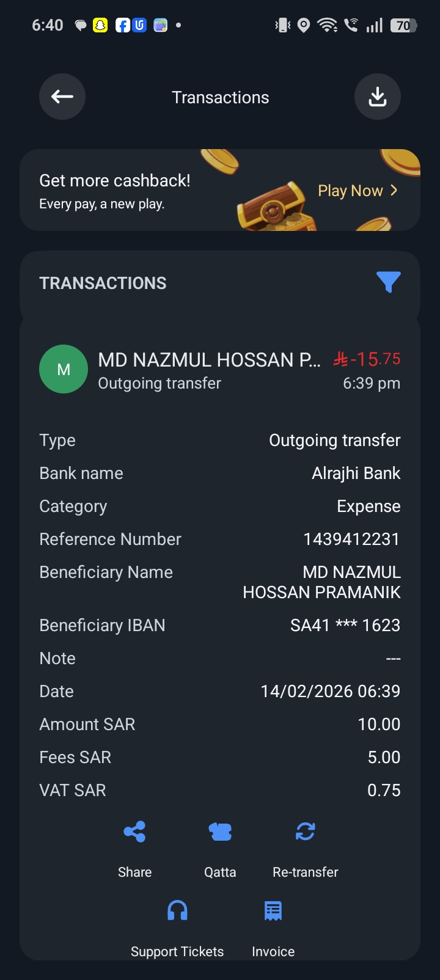Tap the Invoice label

tap(273, 951)
